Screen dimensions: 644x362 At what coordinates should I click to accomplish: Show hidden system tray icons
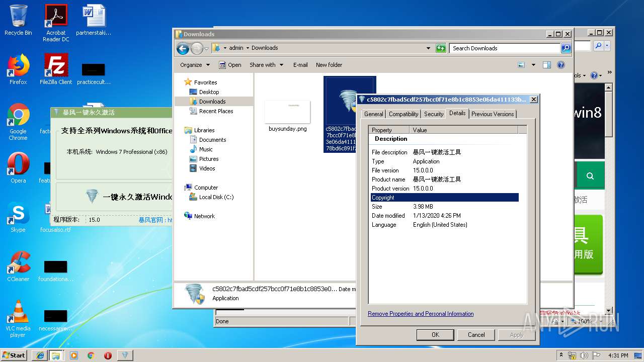pos(561,355)
